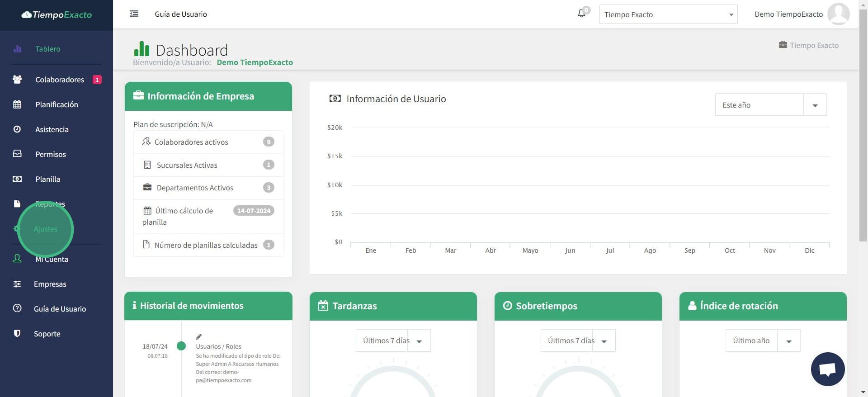The height and width of the screenshot is (397, 868).
Task: Click Colaboradores activos row
Action: [208, 142]
